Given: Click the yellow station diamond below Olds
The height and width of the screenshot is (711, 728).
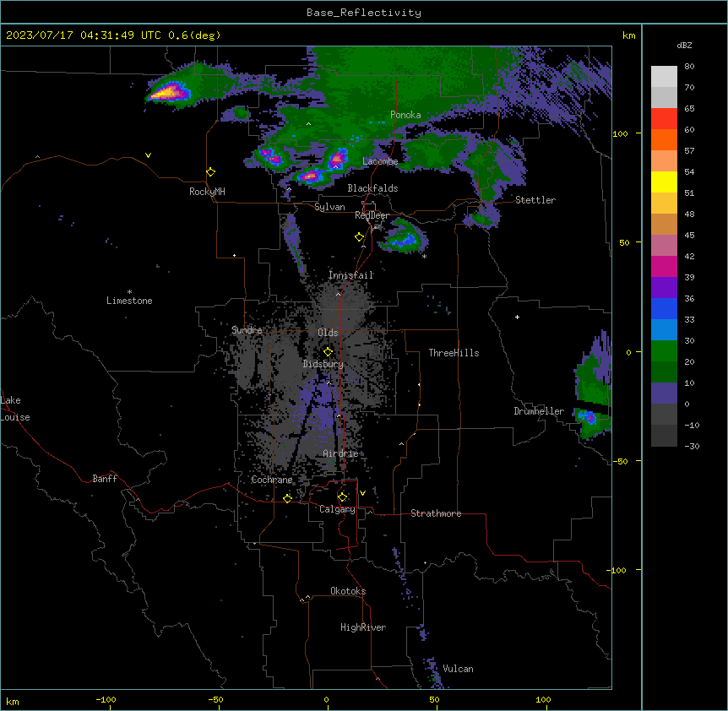Looking at the screenshot, I should point(328,352).
